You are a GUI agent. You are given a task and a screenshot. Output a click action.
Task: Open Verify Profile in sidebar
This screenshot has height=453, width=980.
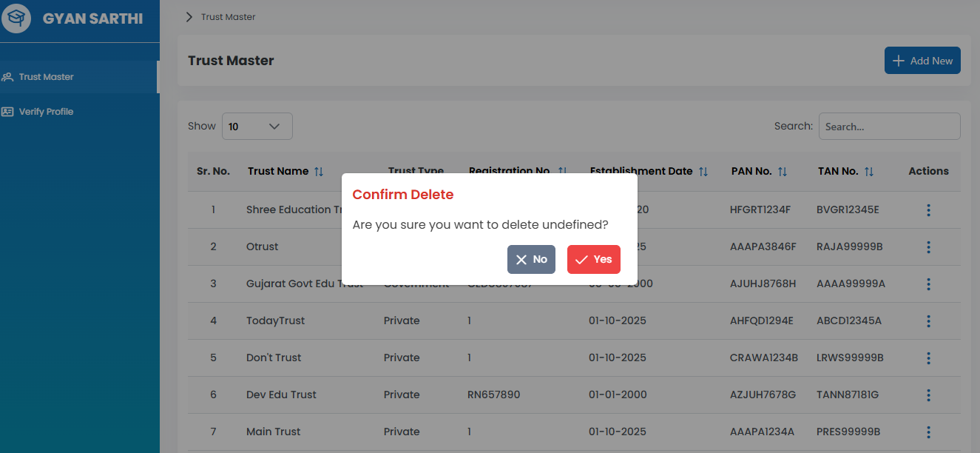[x=46, y=112]
